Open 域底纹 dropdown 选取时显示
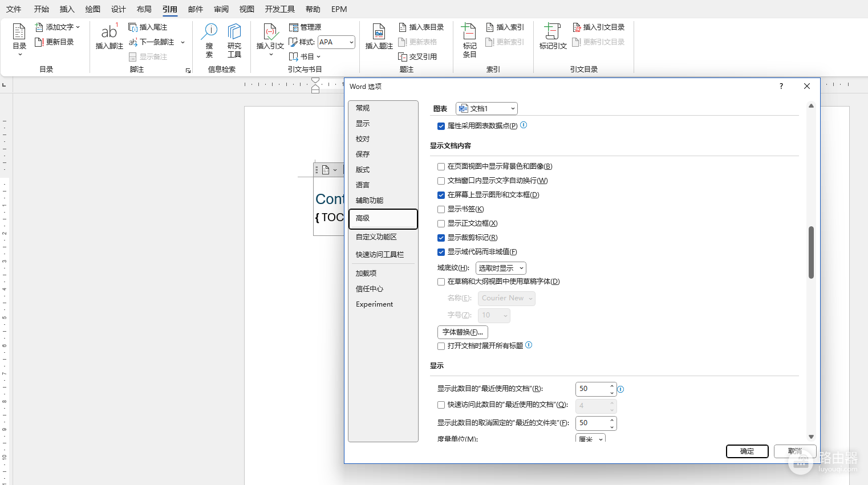The width and height of the screenshot is (868, 485). (501, 268)
